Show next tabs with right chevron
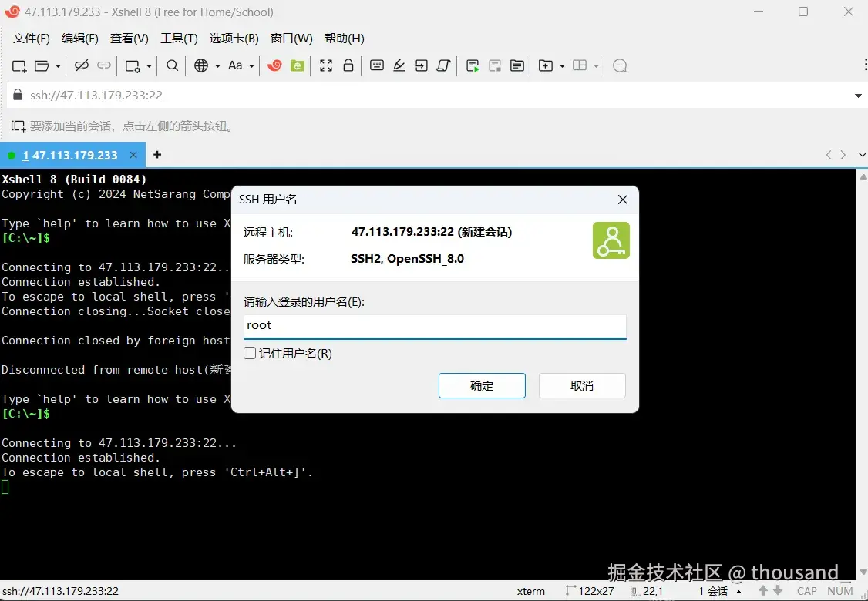Viewport: 868px width, 601px height. coord(843,155)
